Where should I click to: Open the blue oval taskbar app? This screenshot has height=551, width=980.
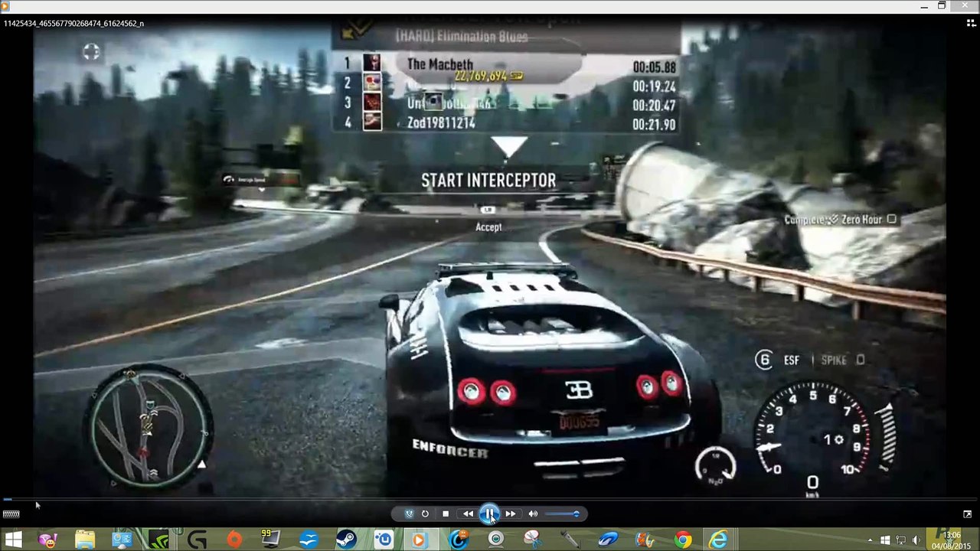[x=608, y=541]
